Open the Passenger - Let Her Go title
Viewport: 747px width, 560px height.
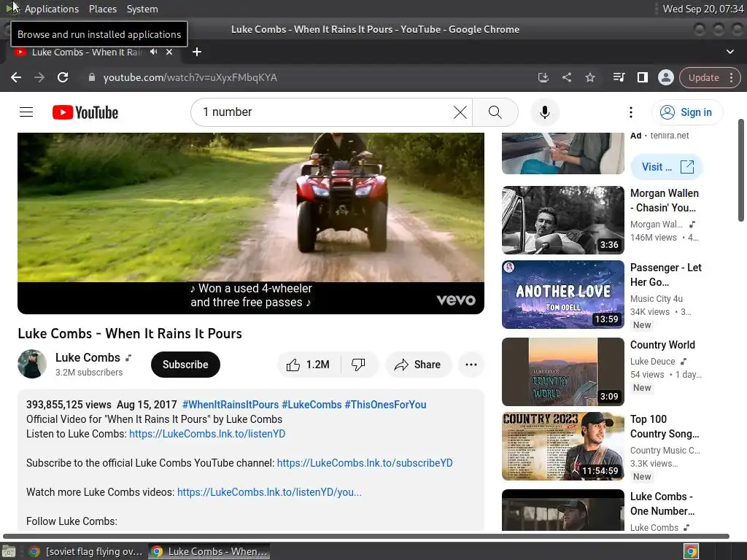click(x=666, y=275)
